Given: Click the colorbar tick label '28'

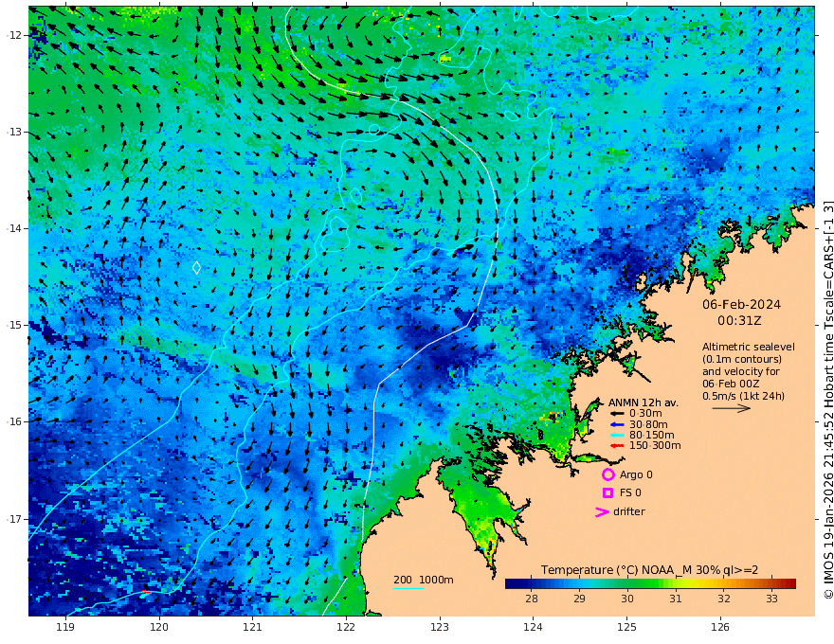Looking at the screenshot, I should [x=532, y=599].
